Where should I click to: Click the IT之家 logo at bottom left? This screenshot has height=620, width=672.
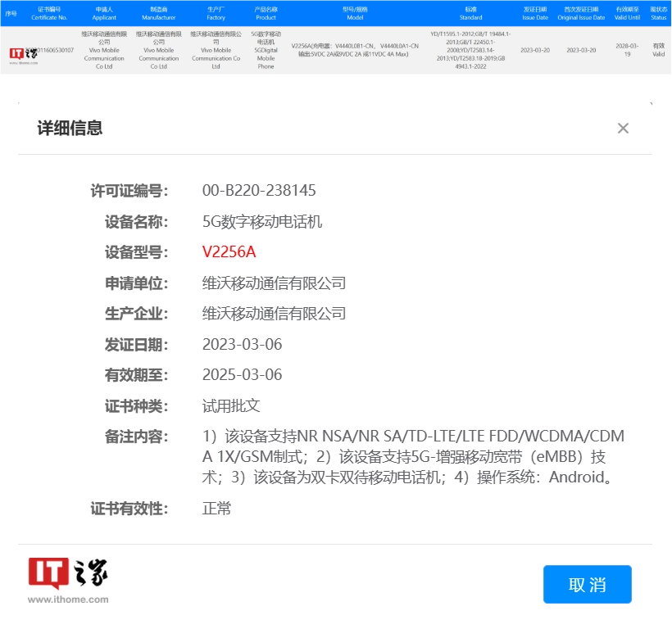[x=68, y=574]
